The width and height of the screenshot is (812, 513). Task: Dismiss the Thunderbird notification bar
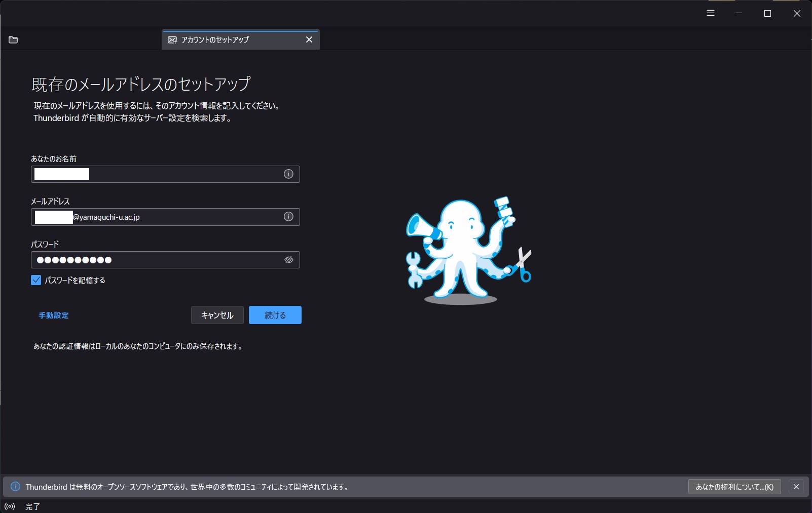[796, 487]
